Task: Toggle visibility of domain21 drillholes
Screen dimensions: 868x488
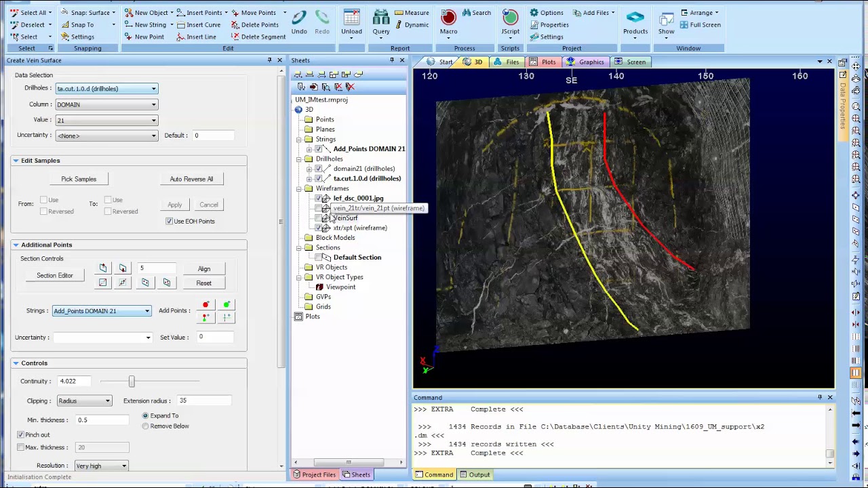Action: [x=319, y=169]
